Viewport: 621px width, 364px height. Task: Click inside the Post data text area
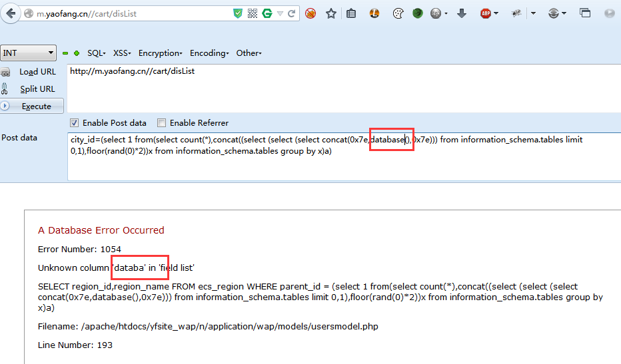344,156
